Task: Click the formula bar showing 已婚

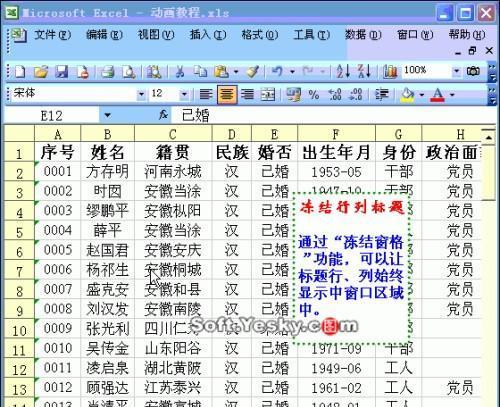Action: [x=333, y=115]
